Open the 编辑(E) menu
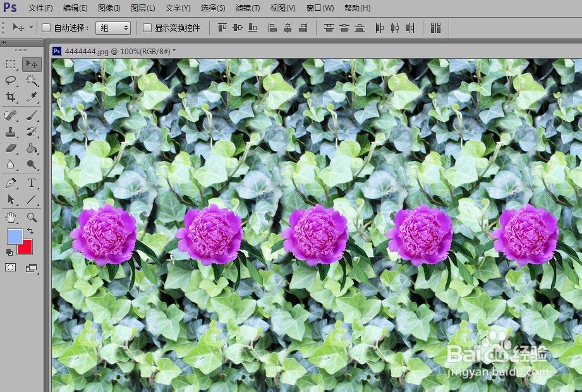The height and width of the screenshot is (392, 582). tap(75, 8)
